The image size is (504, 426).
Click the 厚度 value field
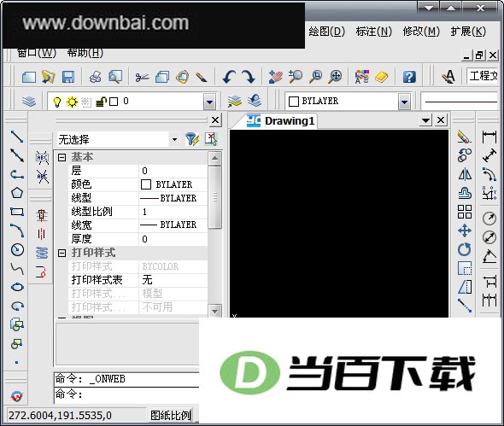(173, 239)
